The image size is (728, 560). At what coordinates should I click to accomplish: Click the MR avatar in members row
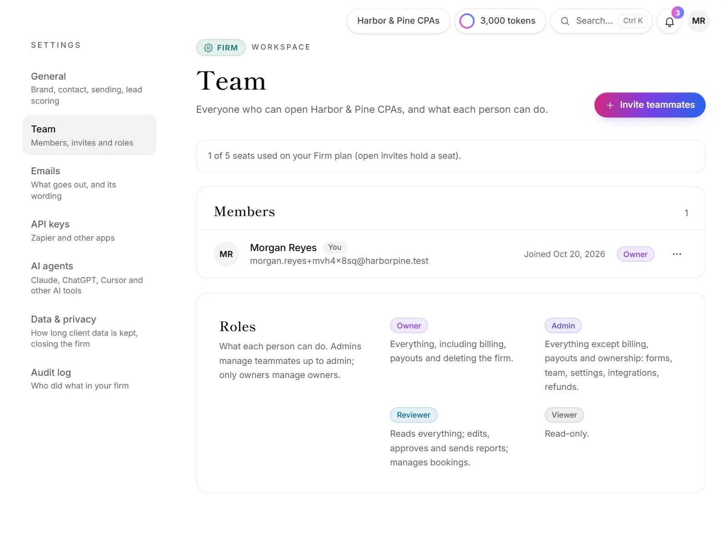226,254
